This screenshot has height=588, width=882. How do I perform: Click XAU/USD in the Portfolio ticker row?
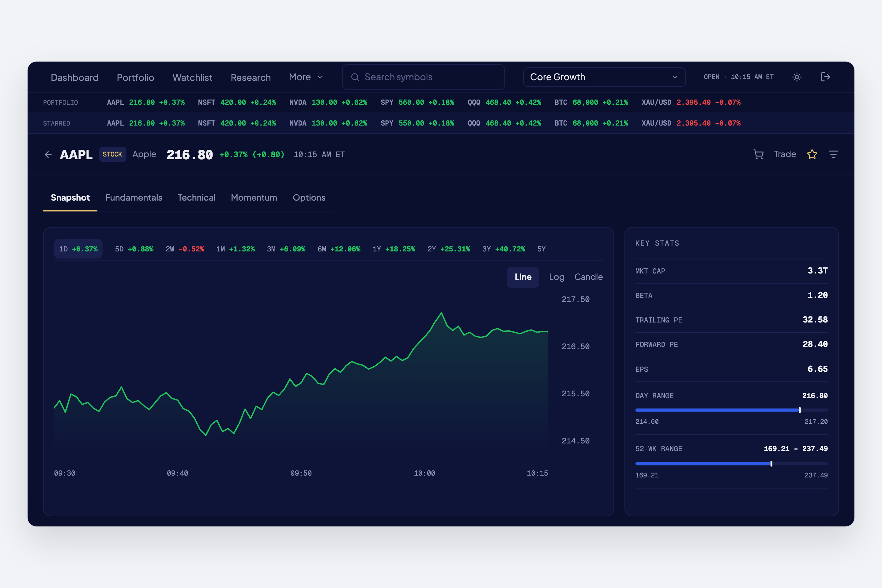(x=691, y=102)
